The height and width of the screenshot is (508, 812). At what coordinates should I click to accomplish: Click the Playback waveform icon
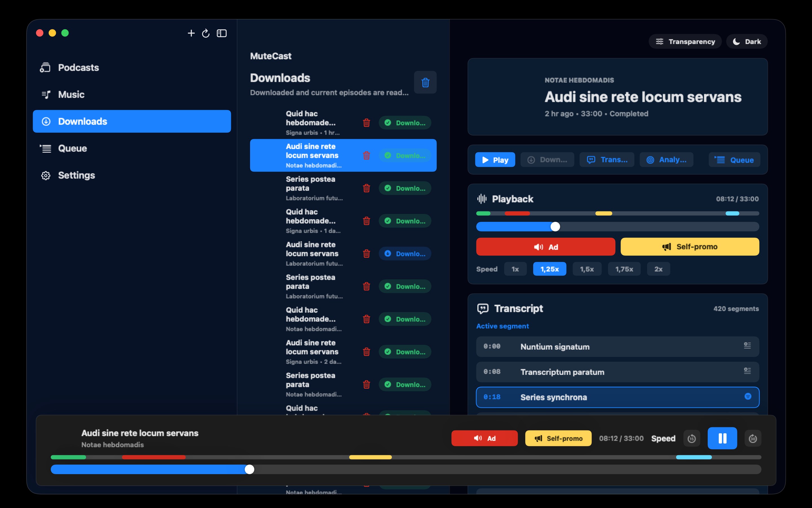coord(482,199)
